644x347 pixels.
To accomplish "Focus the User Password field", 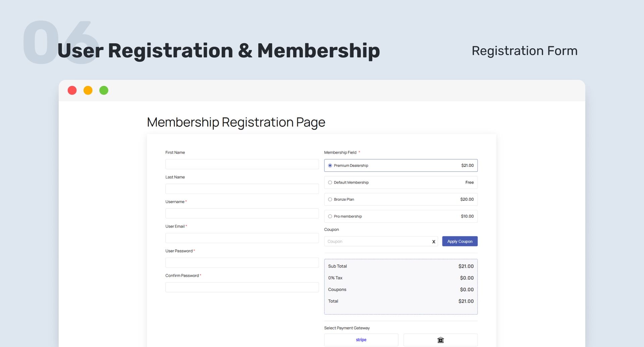I will (x=242, y=262).
